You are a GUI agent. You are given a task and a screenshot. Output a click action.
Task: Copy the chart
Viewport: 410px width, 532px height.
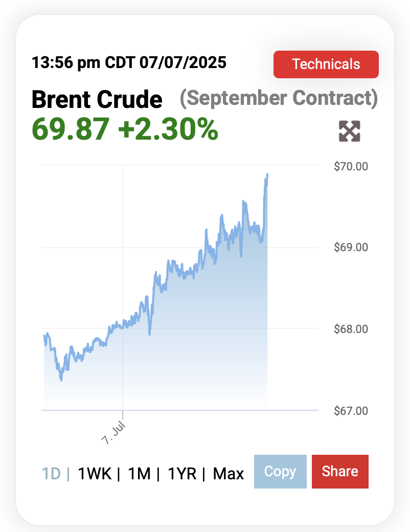pos(280,471)
